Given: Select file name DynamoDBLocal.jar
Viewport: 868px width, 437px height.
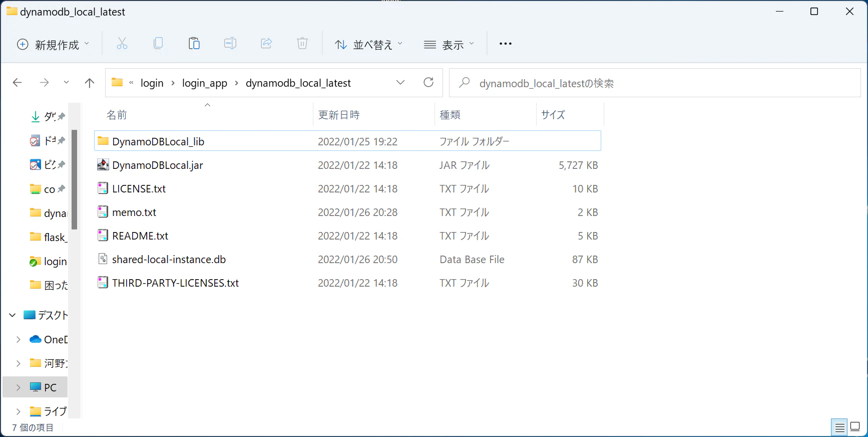Looking at the screenshot, I should coord(158,165).
